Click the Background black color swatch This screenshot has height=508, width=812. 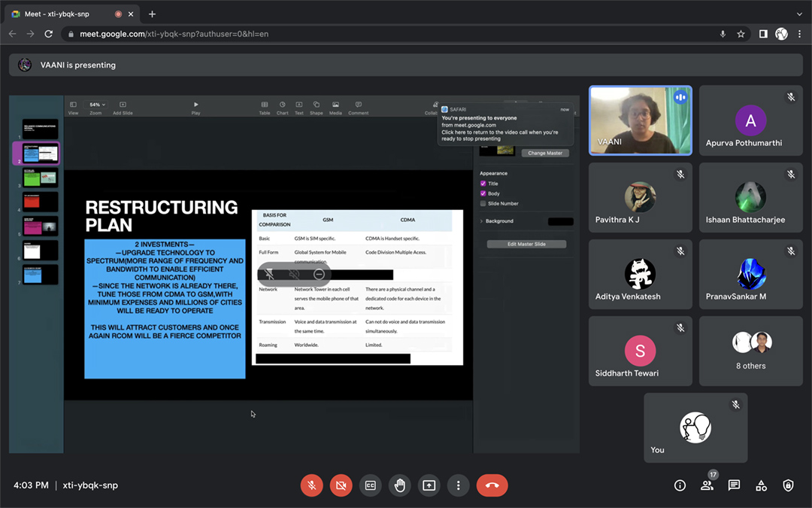click(x=560, y=221)
